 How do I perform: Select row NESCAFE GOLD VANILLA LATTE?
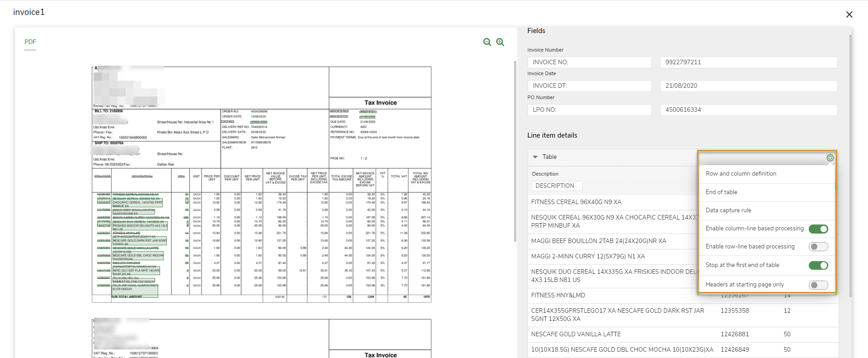coord(683,334)
